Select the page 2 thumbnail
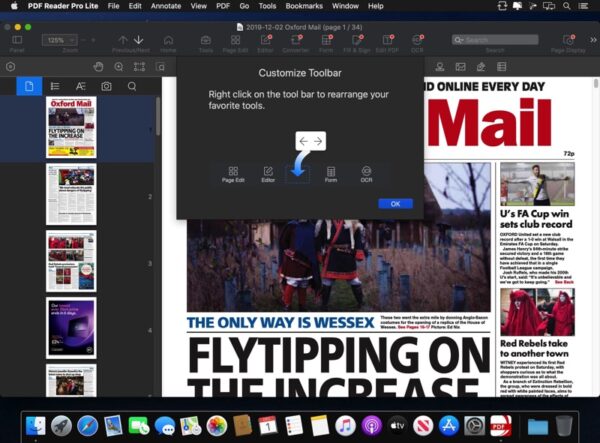Image resolution: width=600 pixels, height=443 pixels. pos(71,194)
